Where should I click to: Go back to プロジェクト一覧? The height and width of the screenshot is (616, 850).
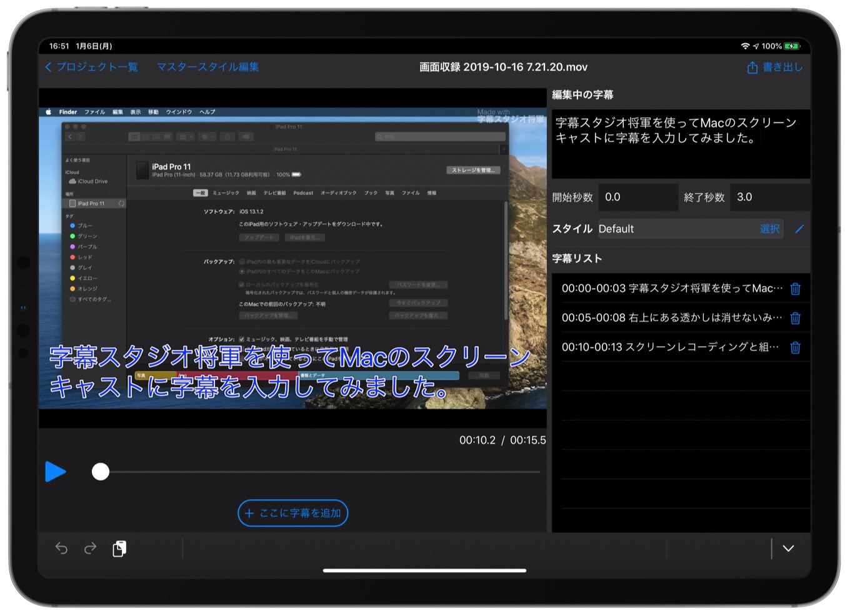tap(91, 67)
